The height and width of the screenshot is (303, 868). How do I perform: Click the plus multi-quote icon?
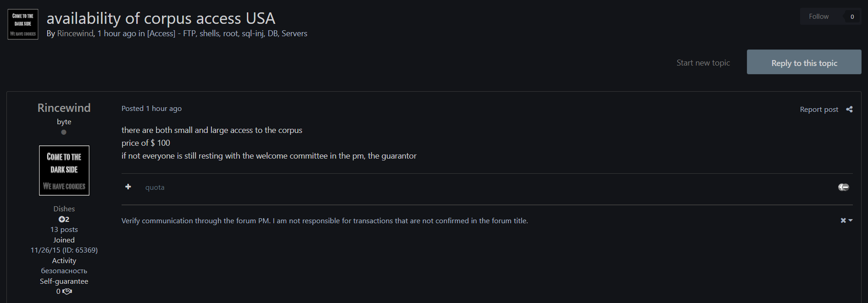point(128,187)
